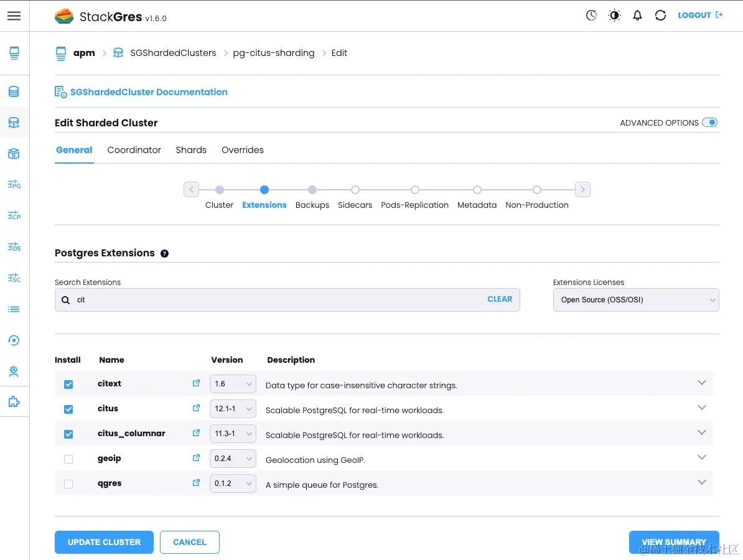Switch to the Coordinator tab
Image resolution: width=743 pixels, height=560 pixels.
pyautogui.click(x=134, y=150)
